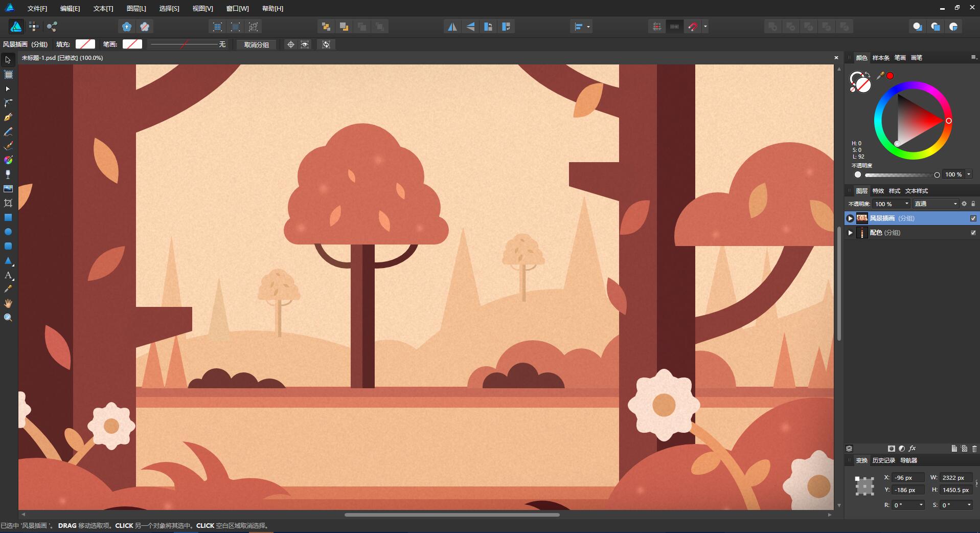Swap fill and stroke colors
Image resolution: width=980 pixels, height=533 pixels.
click(867, 75)
